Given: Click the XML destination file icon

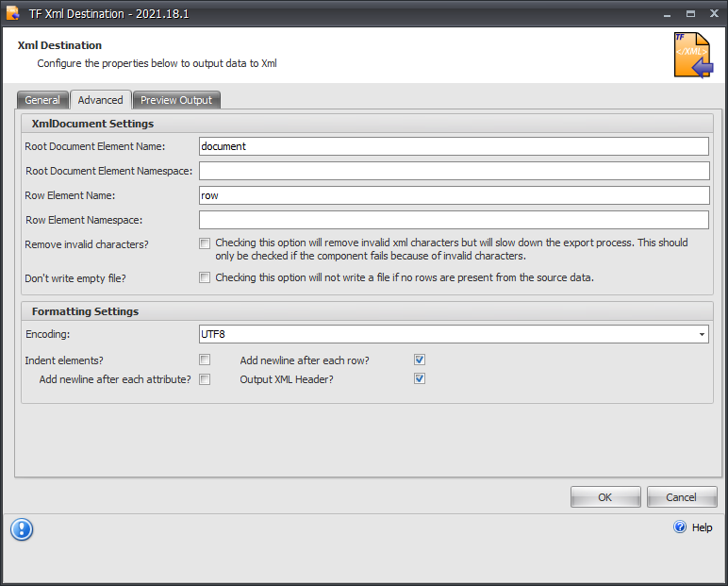Looking at the screenshot, I should pos(694,56).
